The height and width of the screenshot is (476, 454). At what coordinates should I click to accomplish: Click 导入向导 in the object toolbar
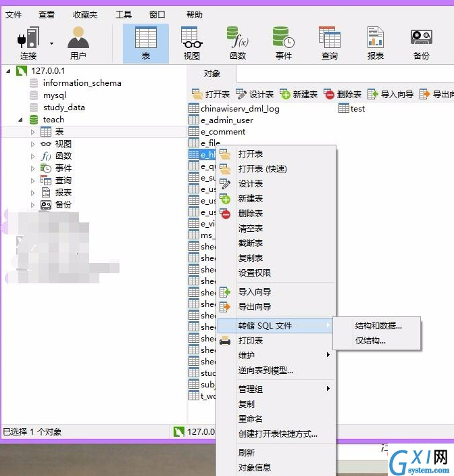point(390,95)
